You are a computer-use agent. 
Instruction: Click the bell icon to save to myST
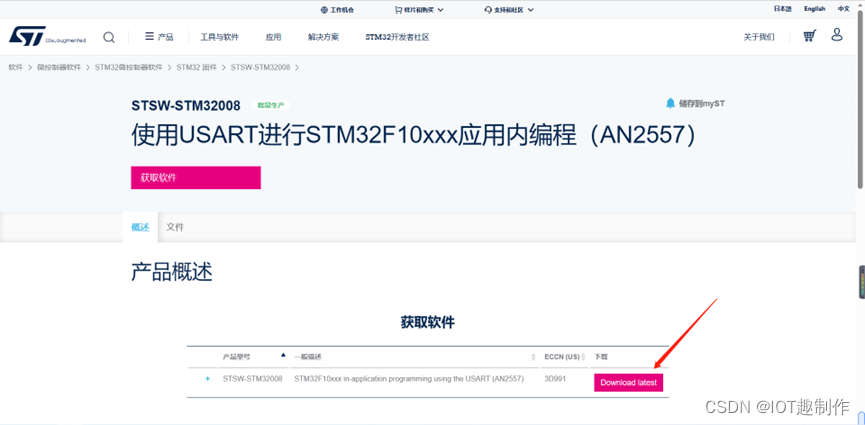click(670, 103)
